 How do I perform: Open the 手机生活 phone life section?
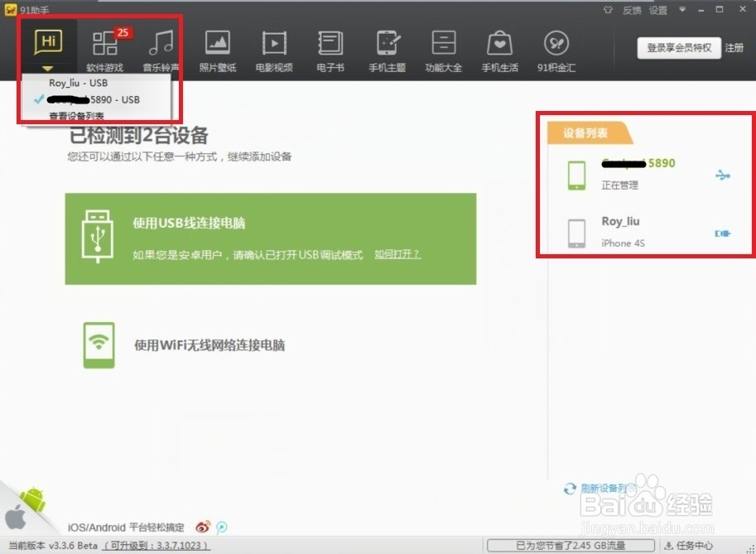point(499,51)
